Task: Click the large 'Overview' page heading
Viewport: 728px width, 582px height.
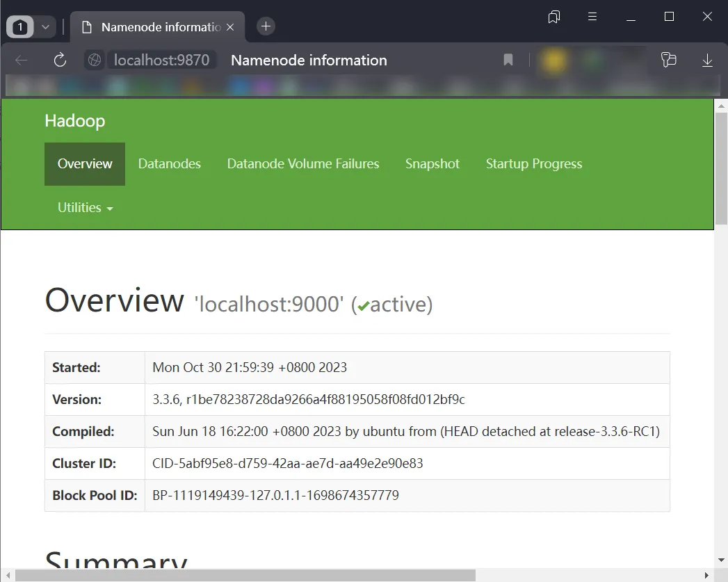Action: click(x=115, y=300)
